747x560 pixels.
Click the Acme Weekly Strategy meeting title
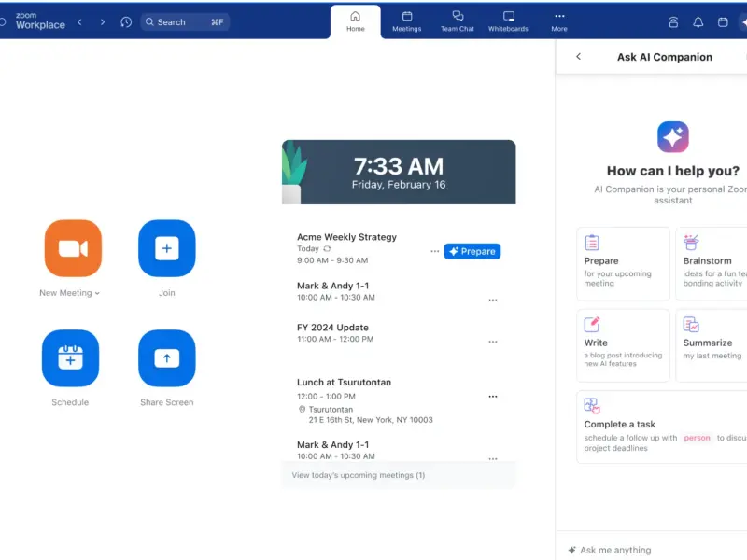pos(346,237)
